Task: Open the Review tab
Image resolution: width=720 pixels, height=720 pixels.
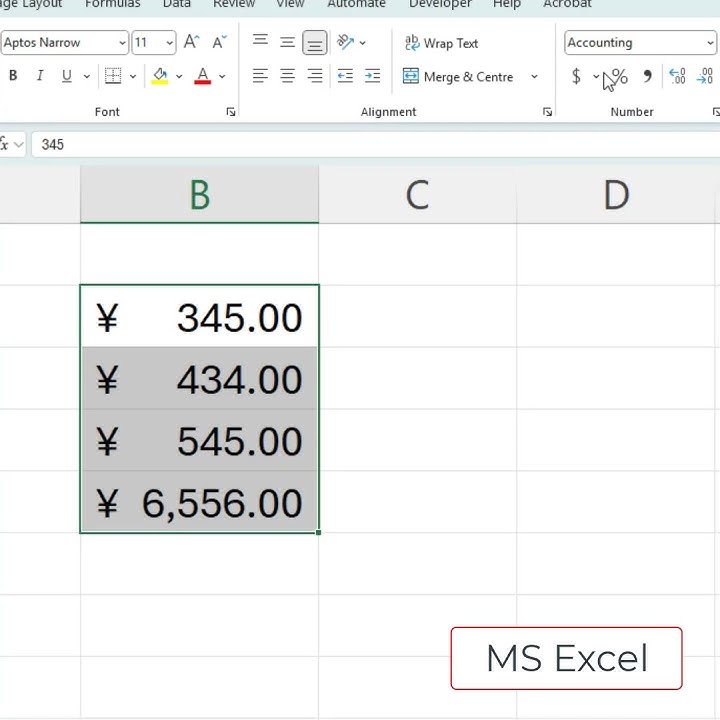Action: [x=234, y=4]
